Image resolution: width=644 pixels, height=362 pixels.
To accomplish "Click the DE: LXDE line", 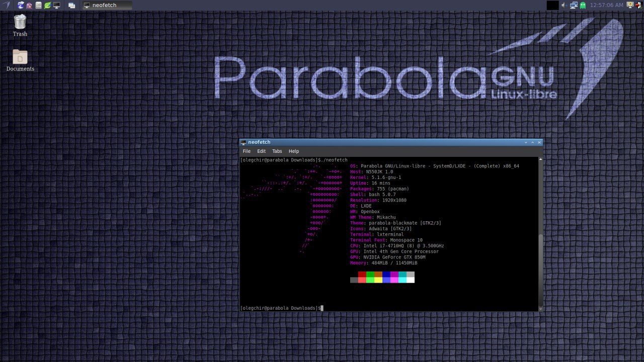I will (x=361, y=206).
